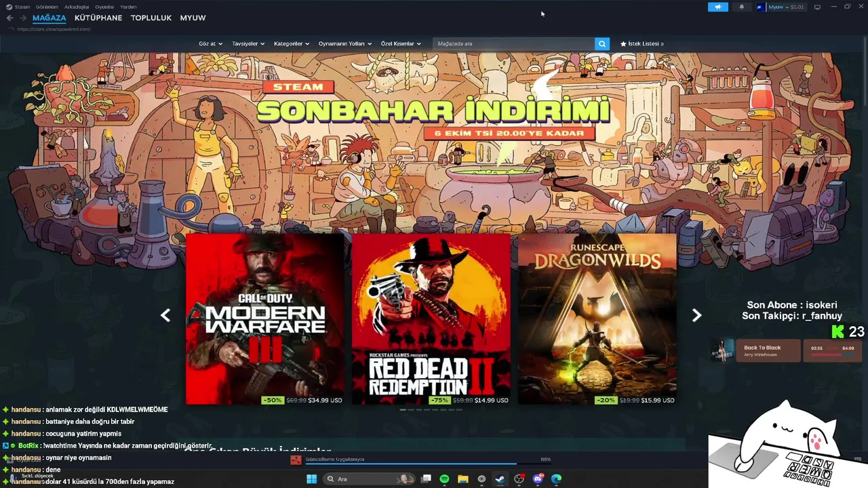Click the Kick logo beside 23

pyautogui.click(x=838, y=331)
